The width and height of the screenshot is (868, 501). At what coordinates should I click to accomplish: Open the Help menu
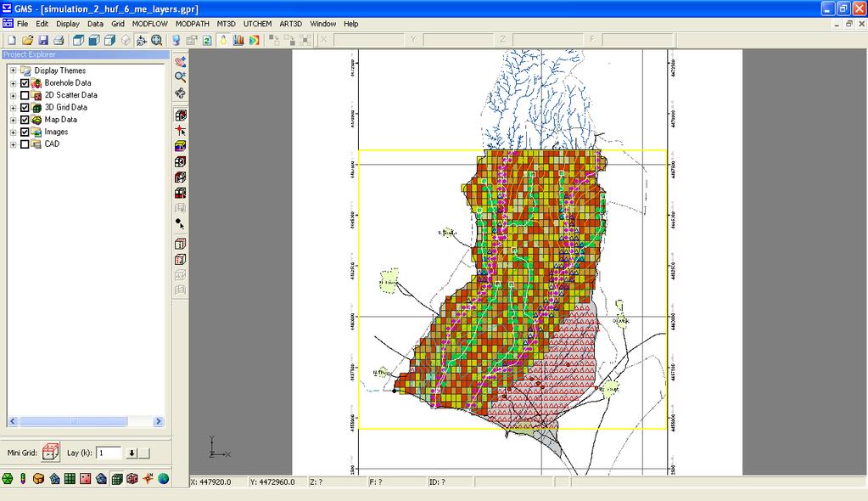point(351,24)
